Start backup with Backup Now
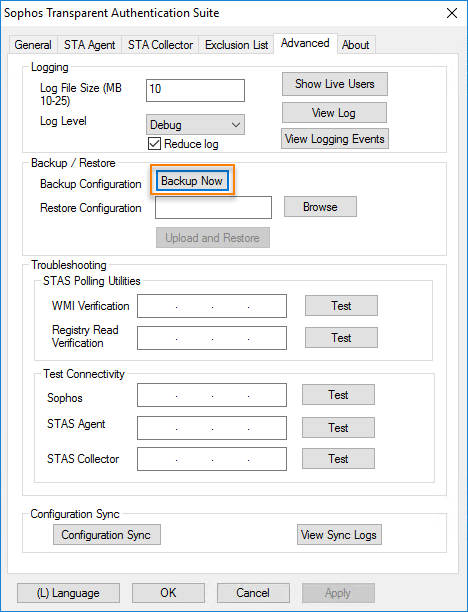 tap(192, 181)
